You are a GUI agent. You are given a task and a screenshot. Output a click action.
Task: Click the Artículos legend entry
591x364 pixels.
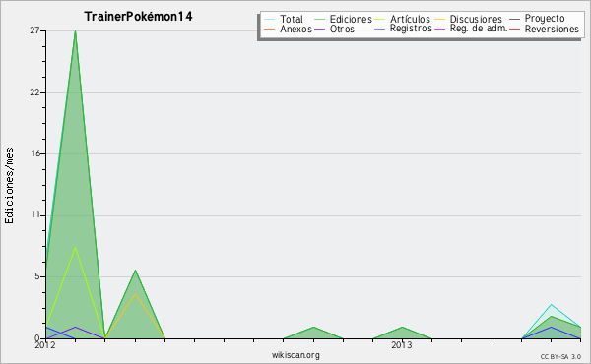pos(410,19)
